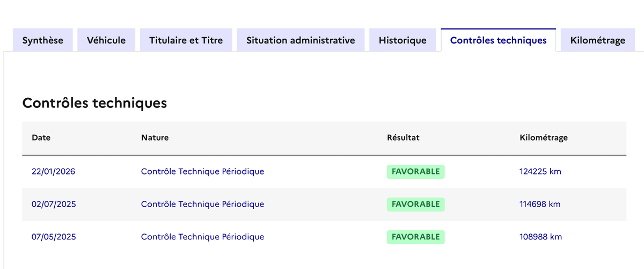Click the 02/07/2025 date entry

[54, 204]
